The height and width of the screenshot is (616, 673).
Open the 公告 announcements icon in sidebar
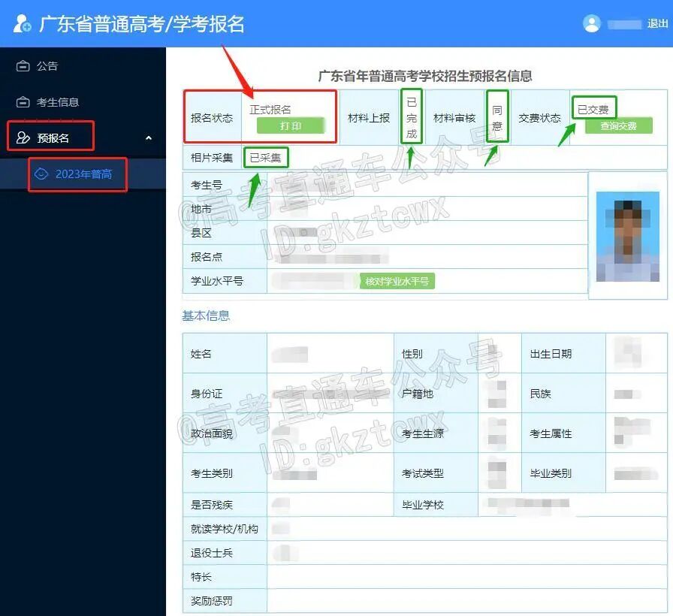(x=22, y=65)
